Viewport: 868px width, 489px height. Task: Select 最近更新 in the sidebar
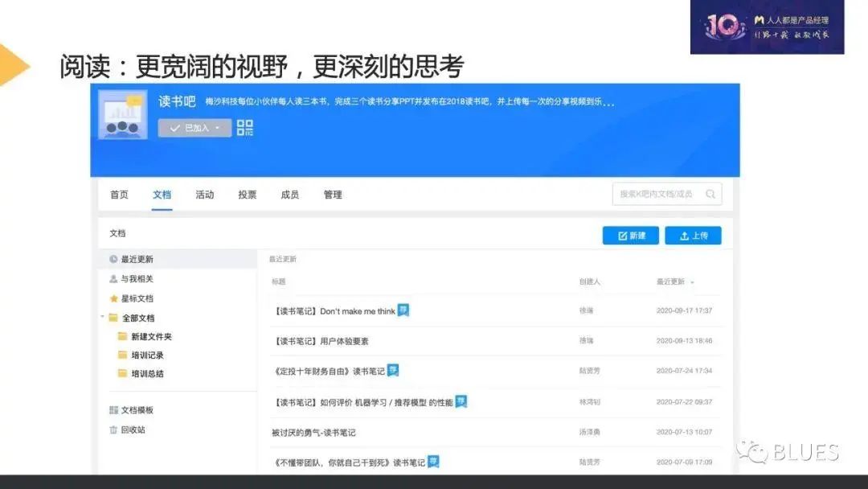click(178, 259)
